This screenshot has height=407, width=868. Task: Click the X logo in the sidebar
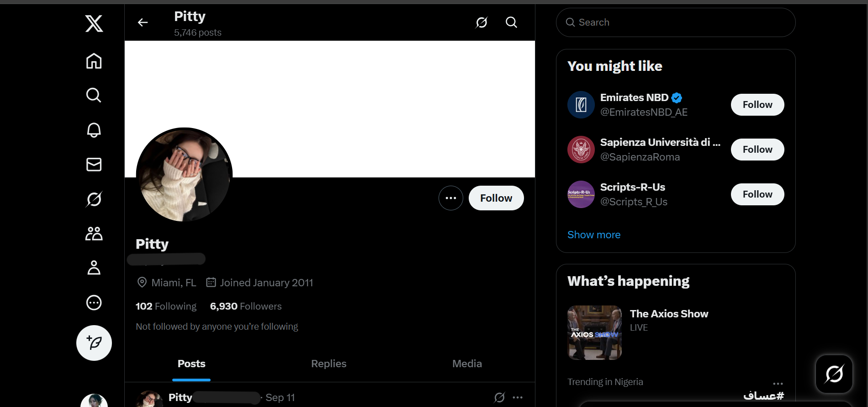[x=94, y=23]
